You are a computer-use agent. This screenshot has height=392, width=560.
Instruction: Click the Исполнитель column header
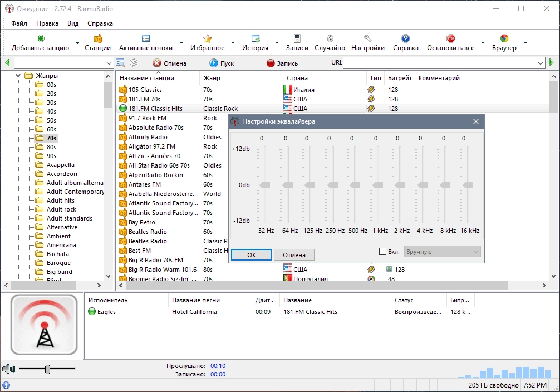(x=126, y=301)
